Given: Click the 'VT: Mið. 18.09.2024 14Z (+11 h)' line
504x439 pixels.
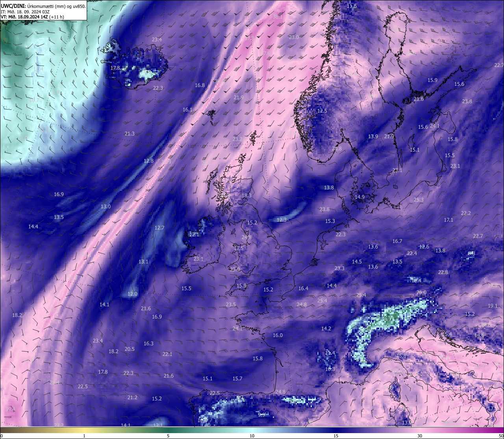Looking at the screenshot, I should pos(32,17).
